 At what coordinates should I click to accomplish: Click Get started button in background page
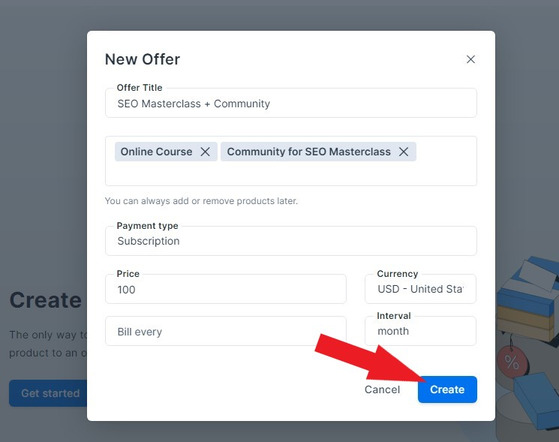point(48,393)
